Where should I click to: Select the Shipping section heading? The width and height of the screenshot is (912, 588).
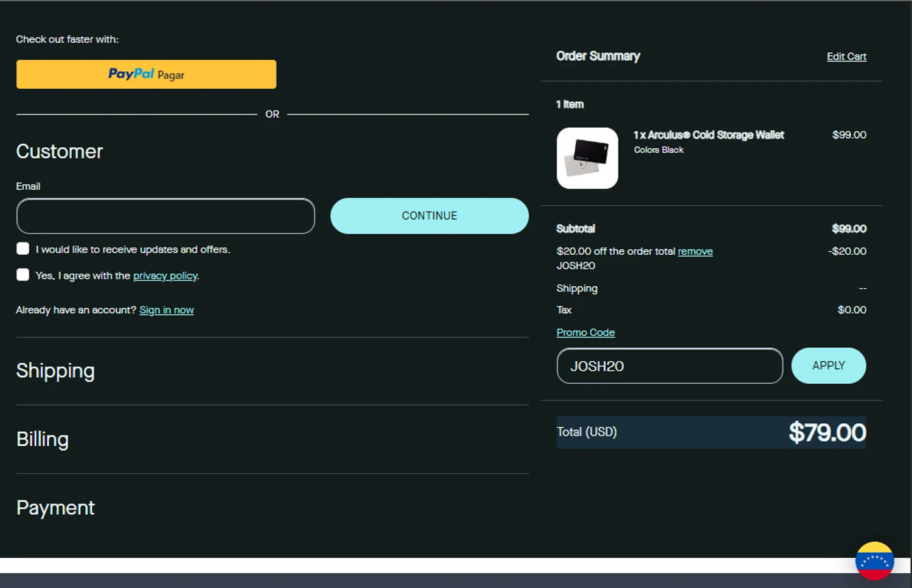pos(55,371)
